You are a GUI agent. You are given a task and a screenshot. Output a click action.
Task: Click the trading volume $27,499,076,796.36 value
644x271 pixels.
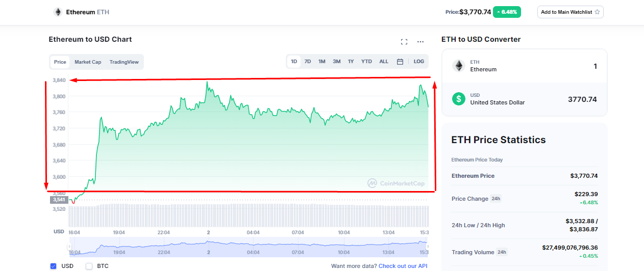tap(569, 248)
